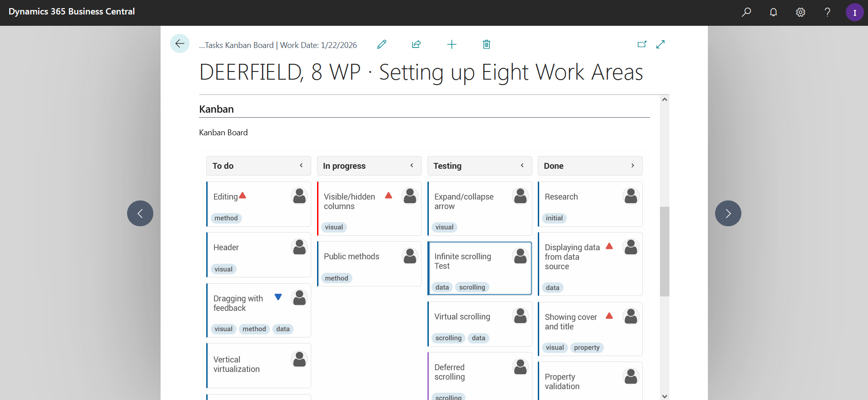Open notifications bell

773,12
